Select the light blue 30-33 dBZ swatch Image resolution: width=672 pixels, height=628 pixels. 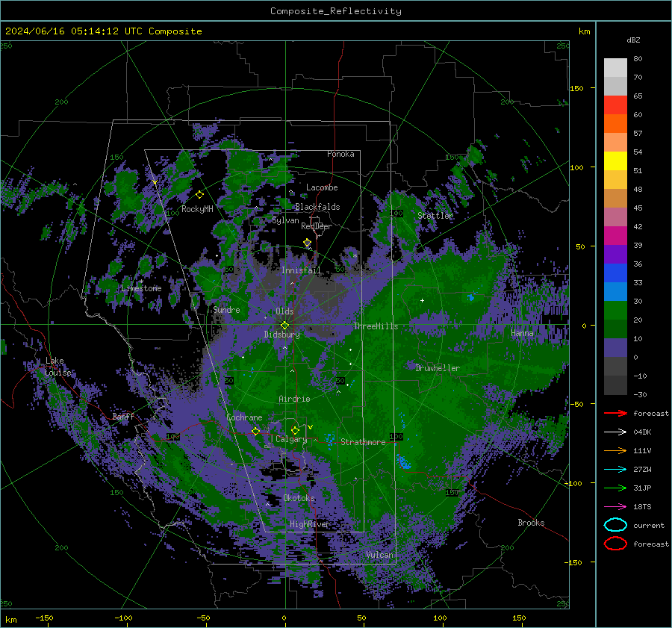(x=615, y=292)
